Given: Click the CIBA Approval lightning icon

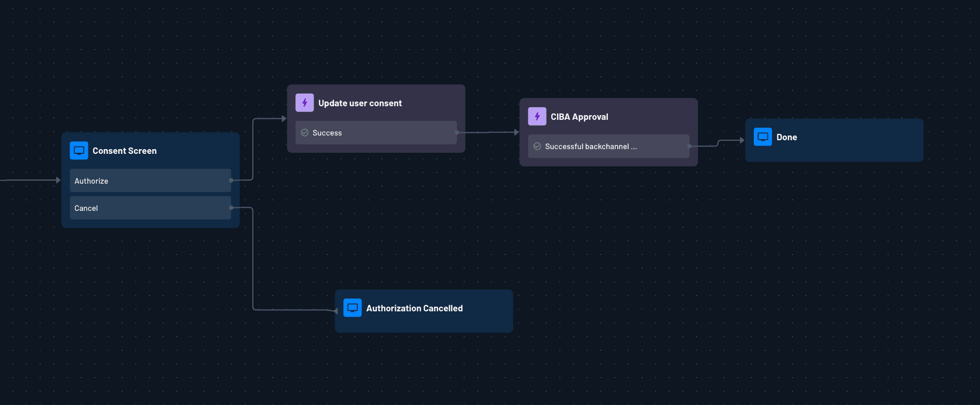Looking at the screenshot, I should 537,117.
